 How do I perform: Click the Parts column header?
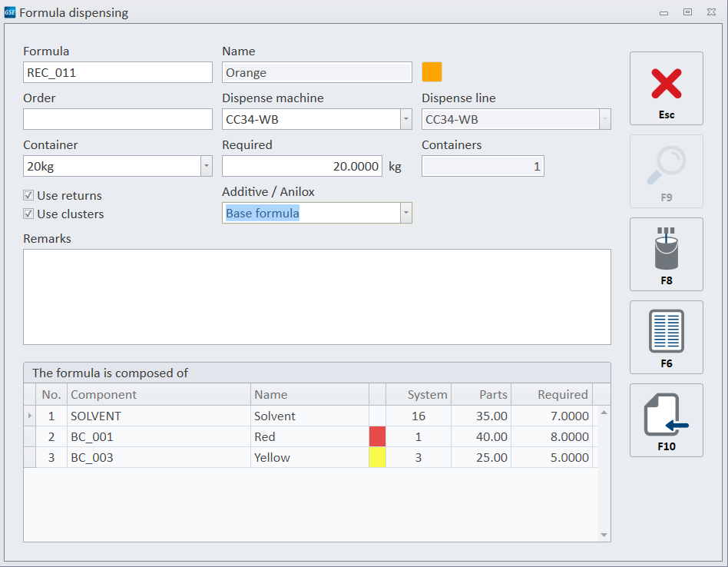point(481,394)
